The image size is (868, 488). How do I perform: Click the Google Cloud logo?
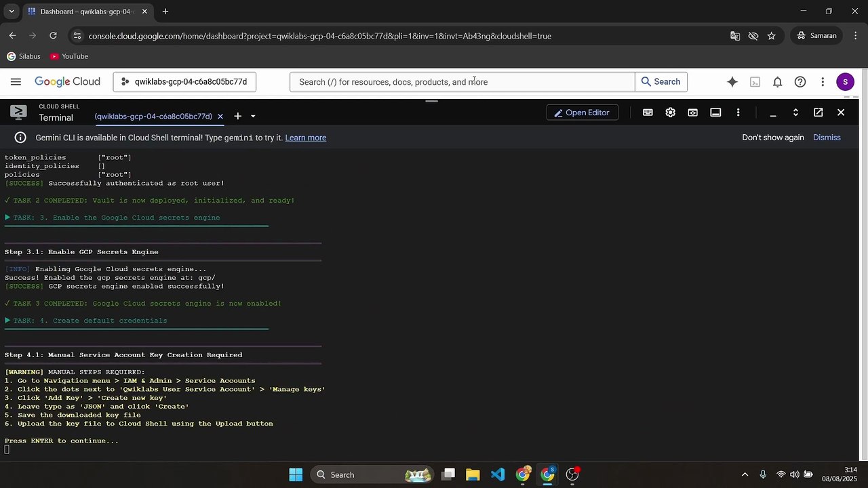coord(67,82)
